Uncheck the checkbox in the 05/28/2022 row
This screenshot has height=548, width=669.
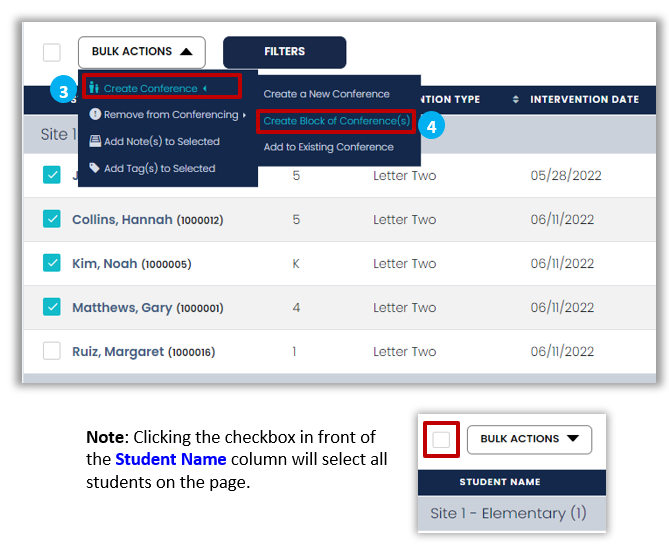pos(52,175)
